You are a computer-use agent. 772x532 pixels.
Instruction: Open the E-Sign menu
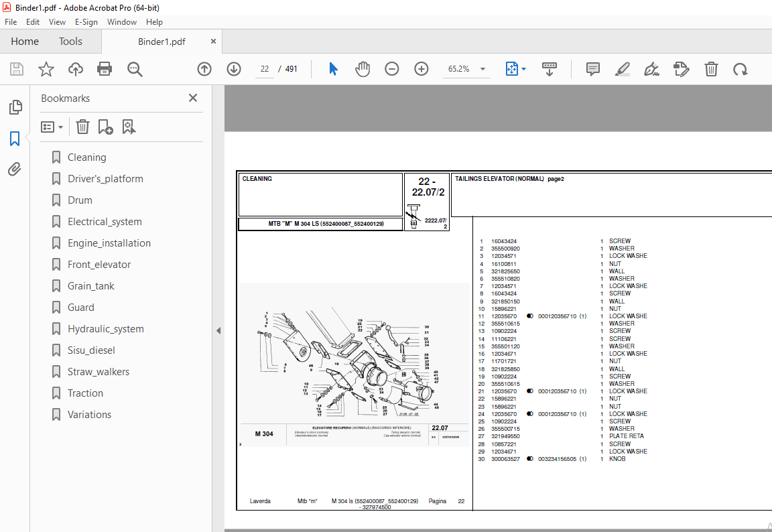pyautogui.click(x=86, y=22)
